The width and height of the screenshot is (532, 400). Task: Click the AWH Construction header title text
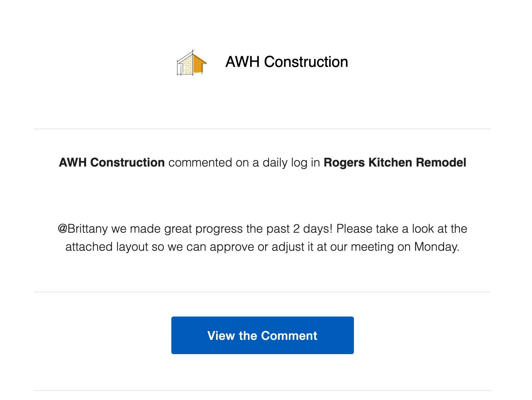click(x=287, y=62)
